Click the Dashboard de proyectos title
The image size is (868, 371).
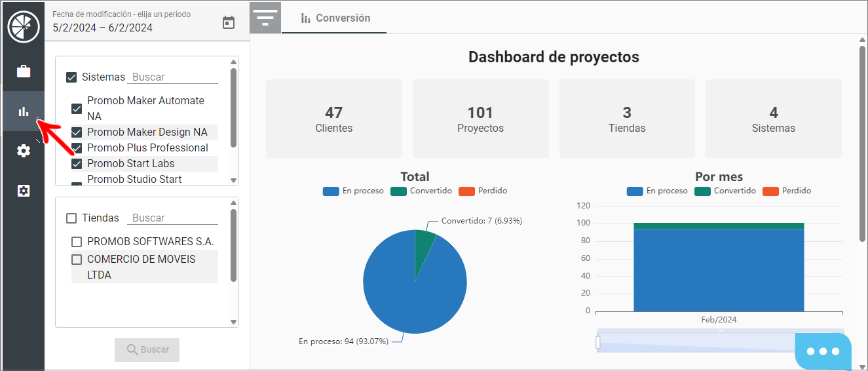point(554,57)
